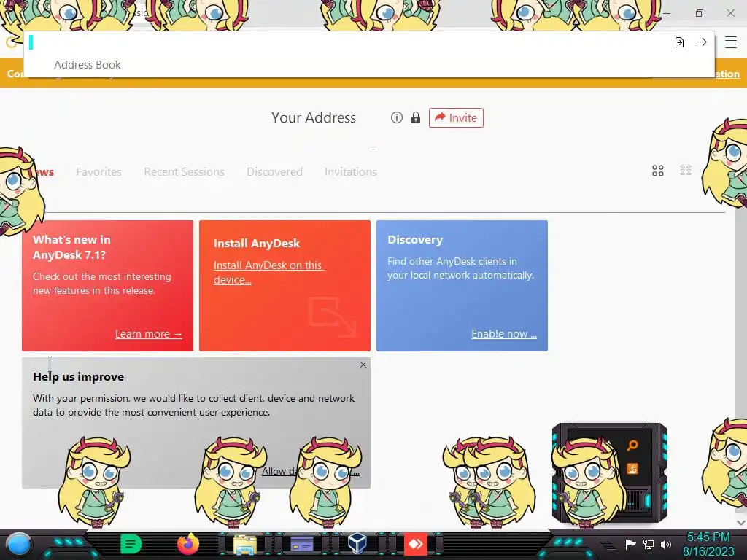Click the orange Java icon in popup
Screen dimensions: 747x560
coord(632,469)
